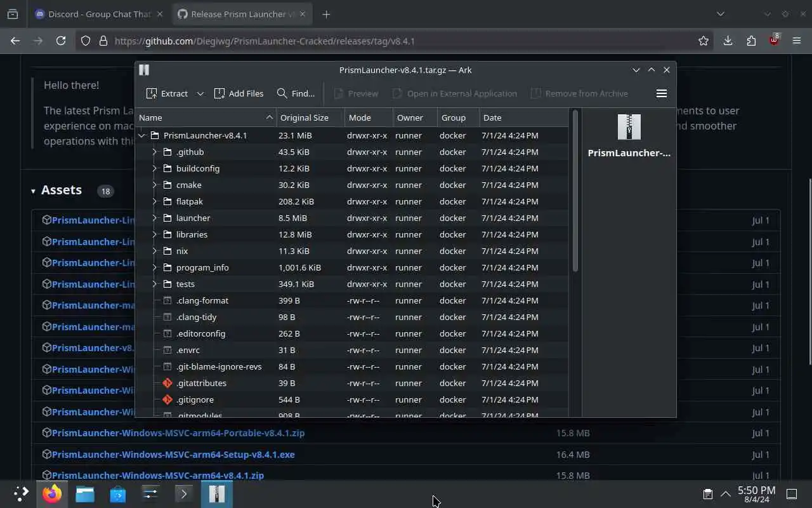Image resolution: width=812 pixels, height=508 pixels.
Task: Open Firefox application menu
Action: click(797, 41)
